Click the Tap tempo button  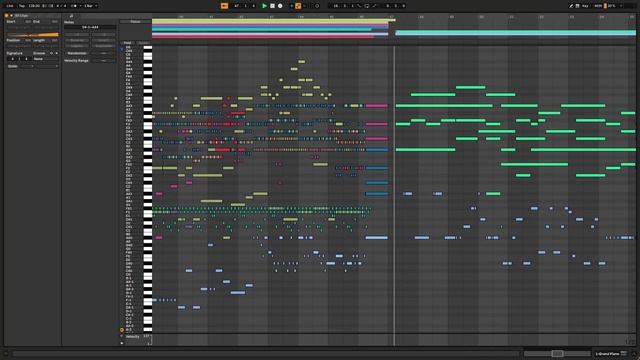coord(22,6)
